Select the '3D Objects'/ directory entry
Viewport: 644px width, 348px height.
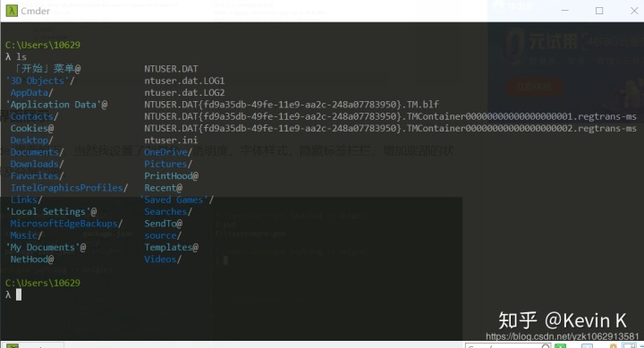click(x=40, y=81)
